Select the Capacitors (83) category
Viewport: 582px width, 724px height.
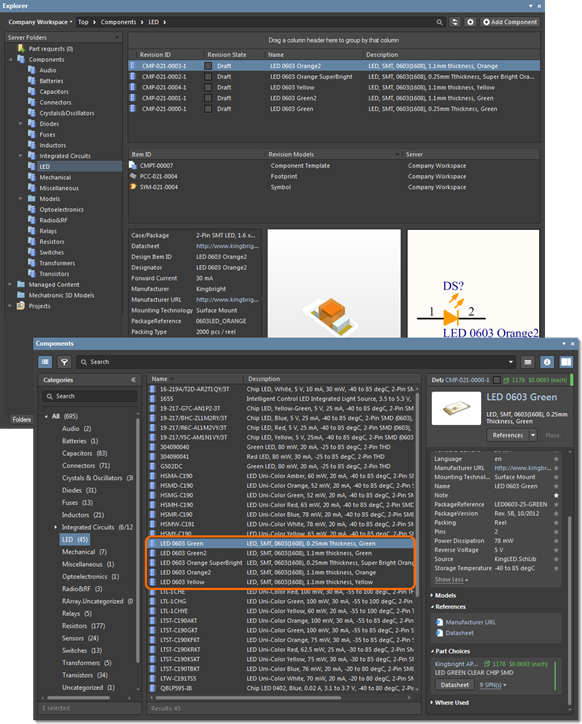pyautogui.click(x=85, y=453)
